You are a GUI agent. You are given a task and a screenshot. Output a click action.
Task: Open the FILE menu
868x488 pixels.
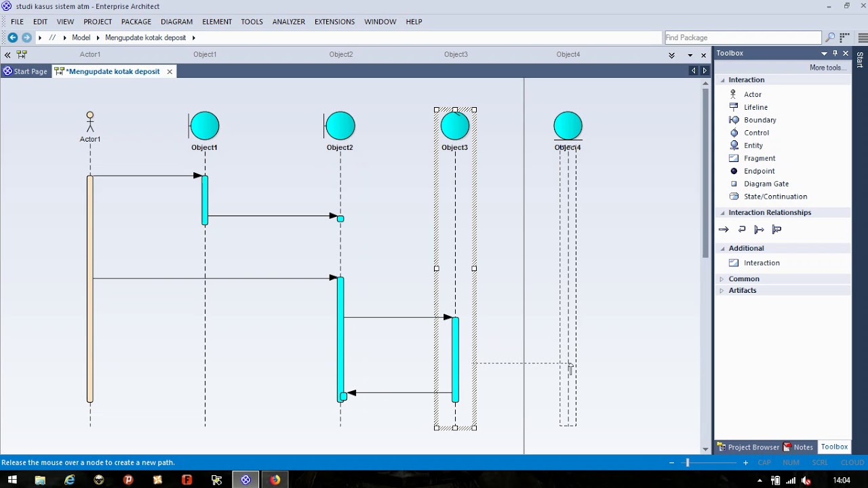coord(17,22)
